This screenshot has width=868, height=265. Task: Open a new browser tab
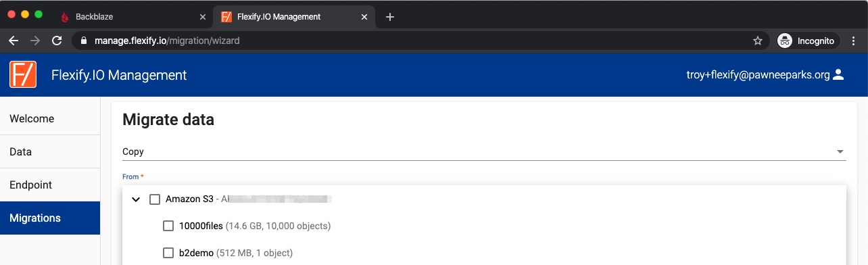389,17
